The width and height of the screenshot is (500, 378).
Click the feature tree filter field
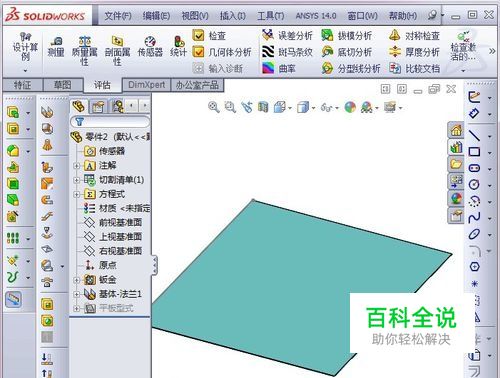point(110,122)
